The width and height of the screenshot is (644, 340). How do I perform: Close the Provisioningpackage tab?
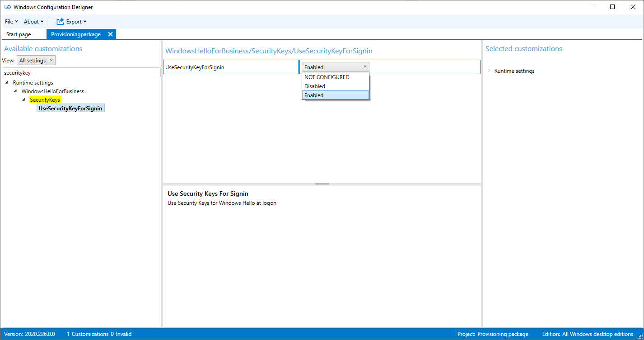point(110,34)
